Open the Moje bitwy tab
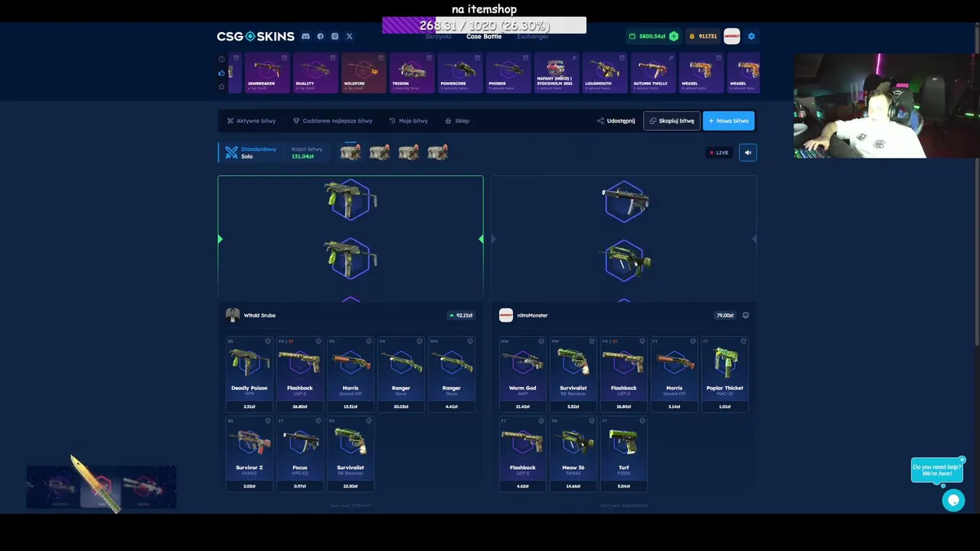Viewport: 980px width, 551px height. [408, 121]
